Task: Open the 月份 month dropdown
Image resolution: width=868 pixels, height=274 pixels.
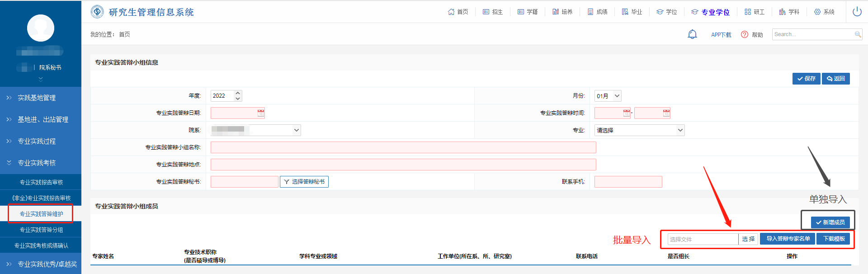Action: coord(608,96)
